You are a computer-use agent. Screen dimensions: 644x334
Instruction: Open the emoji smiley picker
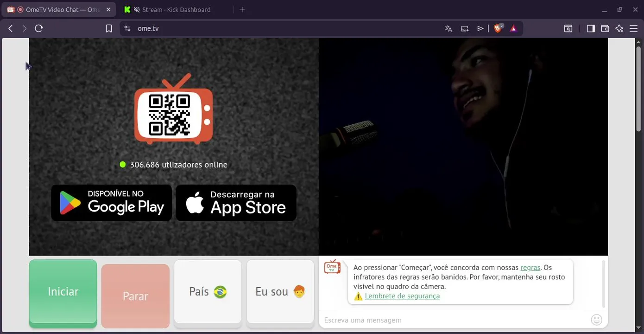pos(597,320)
